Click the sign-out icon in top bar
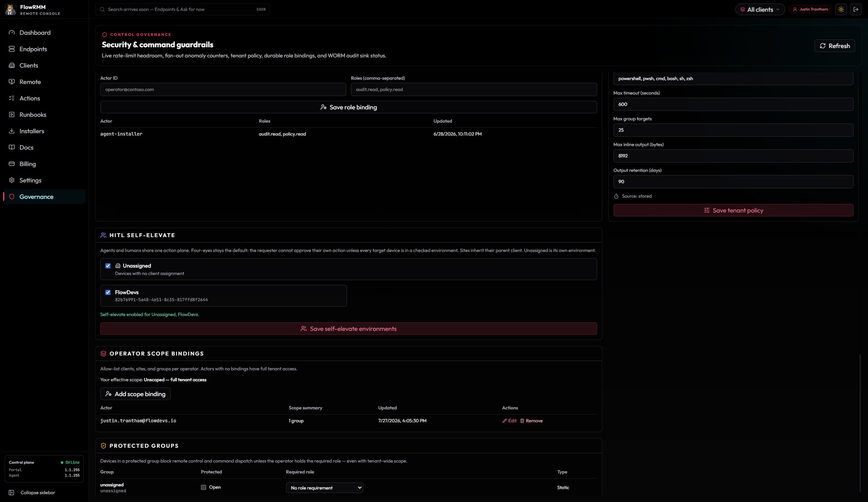This screenshot has width=868, height=502. click(856, 9)
